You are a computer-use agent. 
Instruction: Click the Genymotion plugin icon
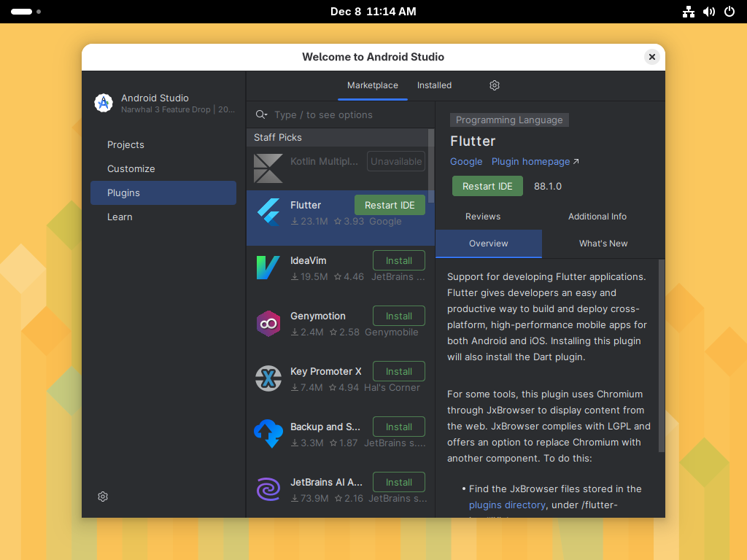coord(268,323)
